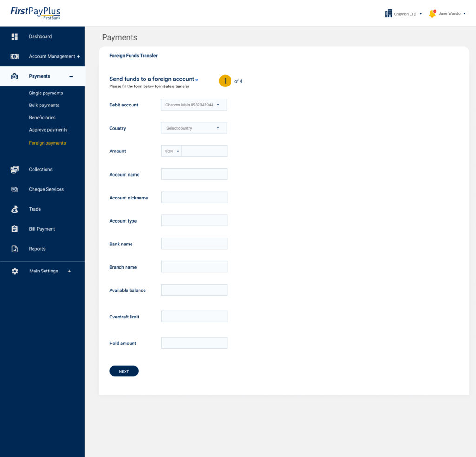
Task: Click the Account name input field
Action: point(194,174)
